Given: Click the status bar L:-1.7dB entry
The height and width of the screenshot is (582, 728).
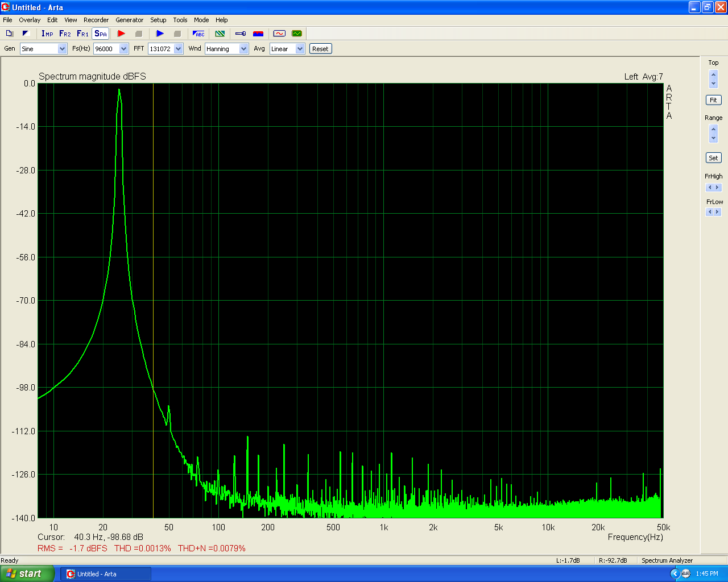Looking at the screenshot, I should click(568, 560).
